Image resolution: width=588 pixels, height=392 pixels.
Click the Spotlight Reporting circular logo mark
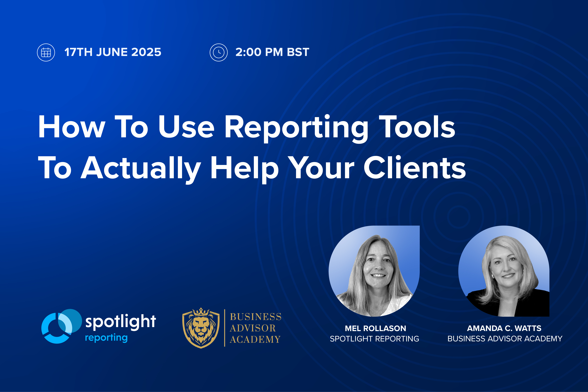pyautogui.click(x=62, y=326)
